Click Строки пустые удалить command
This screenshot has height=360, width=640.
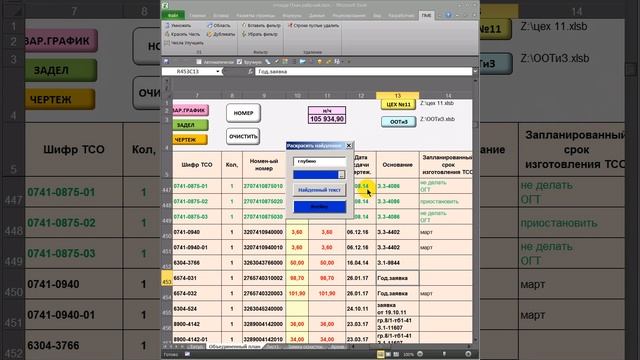[313, 25]
